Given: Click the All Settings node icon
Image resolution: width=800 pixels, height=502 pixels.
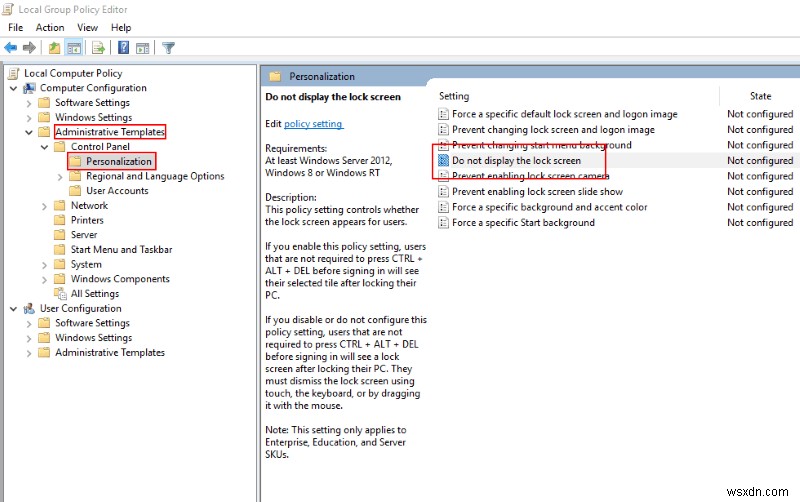Looking at the screenshot, I should [60, 294].
